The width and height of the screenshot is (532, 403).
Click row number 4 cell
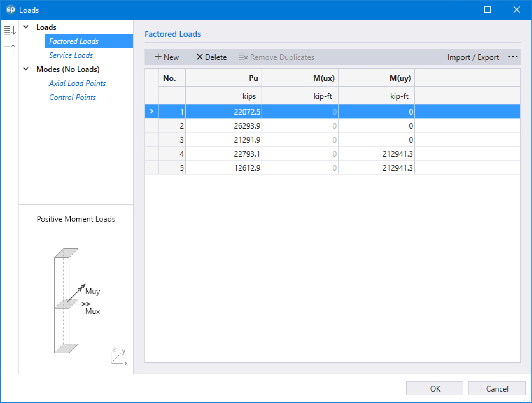(x=172, y=154)
